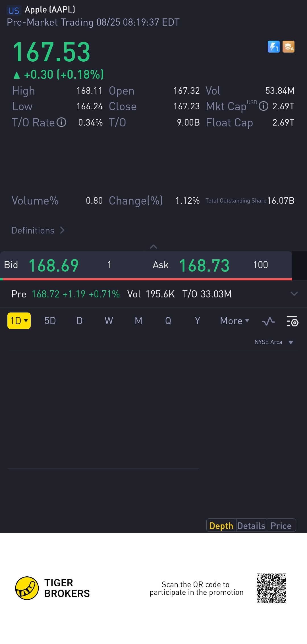Collapse the quote details with the up chevron
The image size is (307, 644).
[x=153, y=247]
